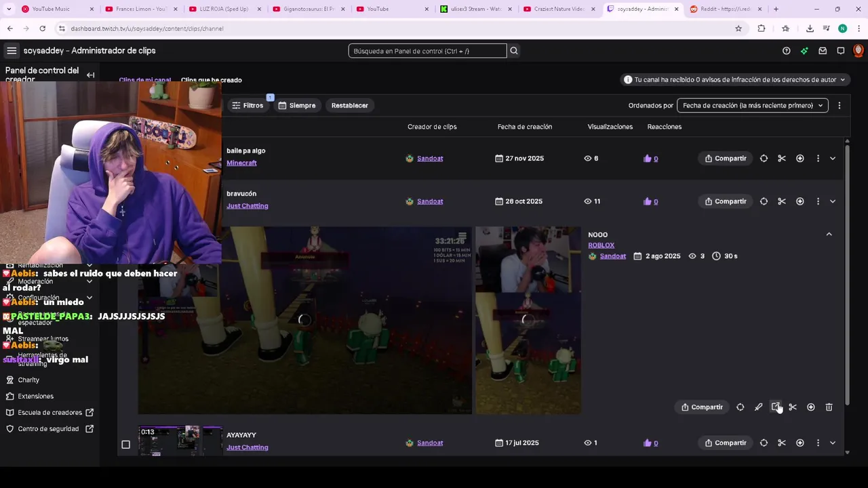The image size is (868, 488).
Task: Click pencil rename icon for NOOO clip
Action: (758, 407)
